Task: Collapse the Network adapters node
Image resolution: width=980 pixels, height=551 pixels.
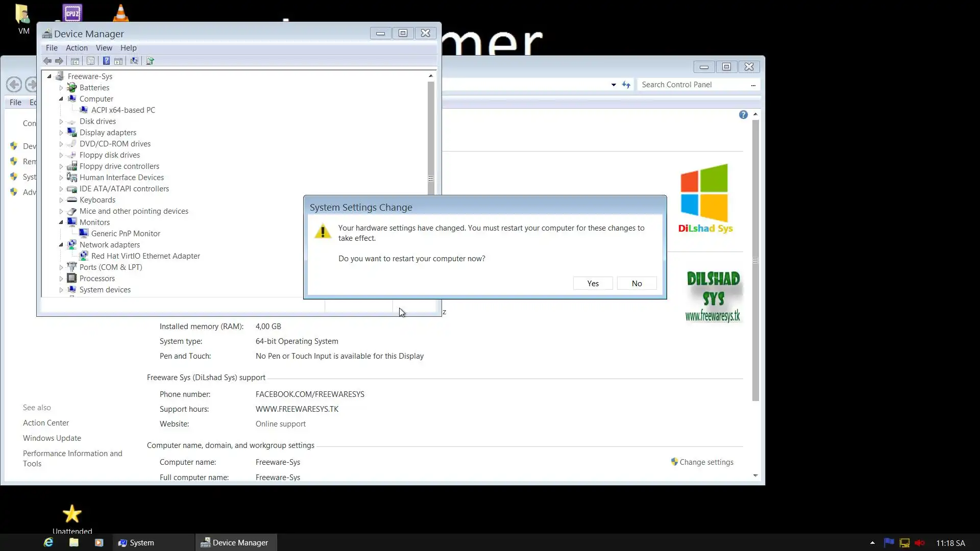Action: click(x=61, y=245)
